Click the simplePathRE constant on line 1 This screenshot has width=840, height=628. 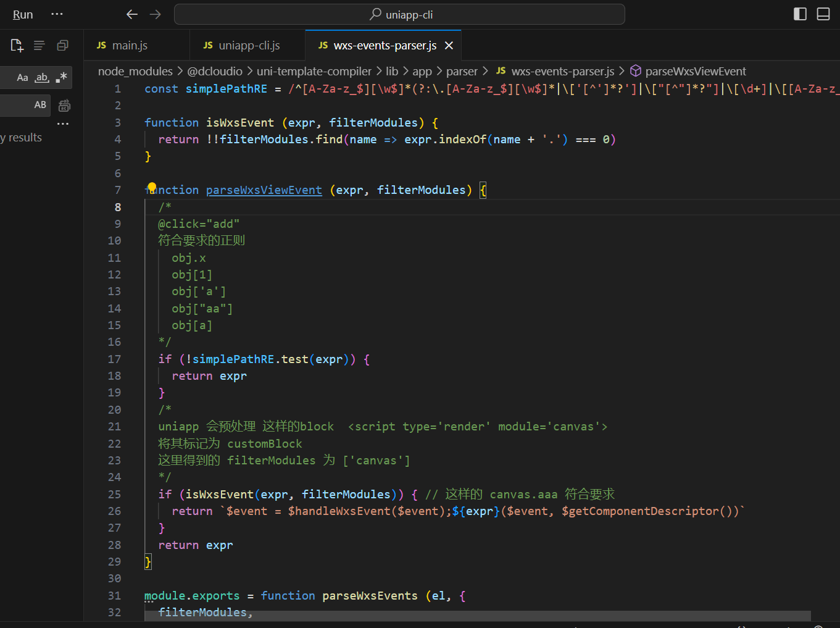point(226,89)
